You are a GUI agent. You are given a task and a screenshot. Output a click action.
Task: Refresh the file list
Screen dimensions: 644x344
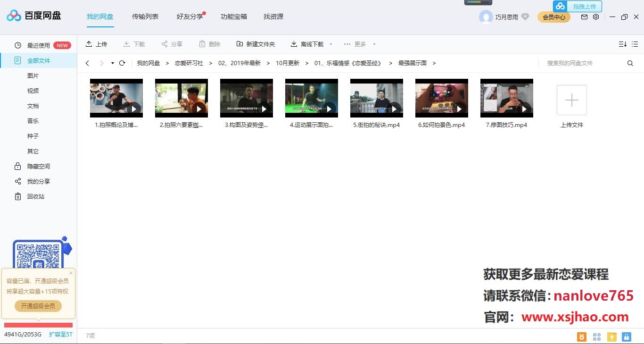[x=122, y=63]
